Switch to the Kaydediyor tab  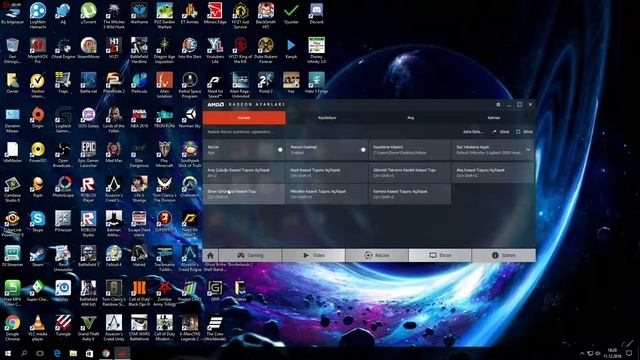(x=327, y=118)
